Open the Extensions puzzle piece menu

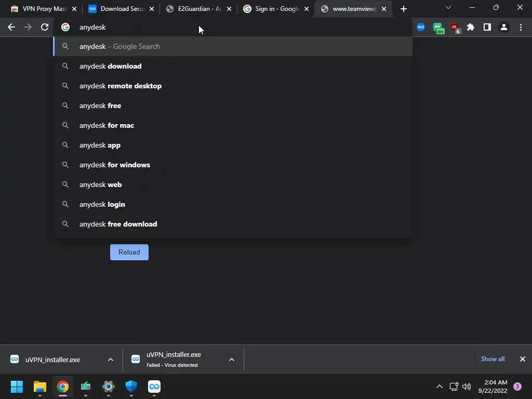pyautogui.click(x=471, y=27)
